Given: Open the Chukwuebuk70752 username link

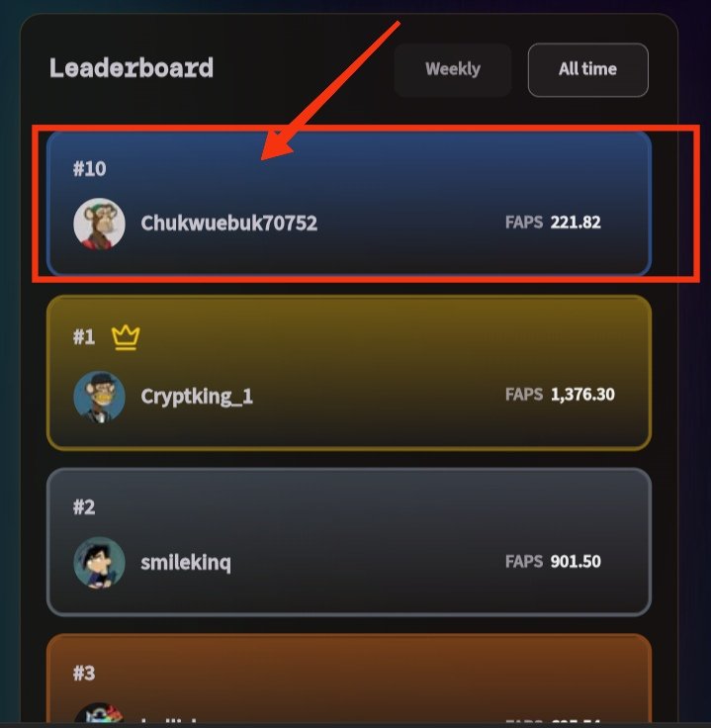Looking at the screenshot, I should (x=228, y=224).
